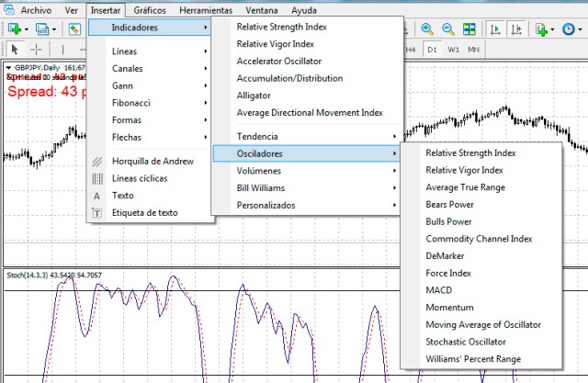
Task: Choose MACD in the oscillators submenu
Action: (438, 290)
